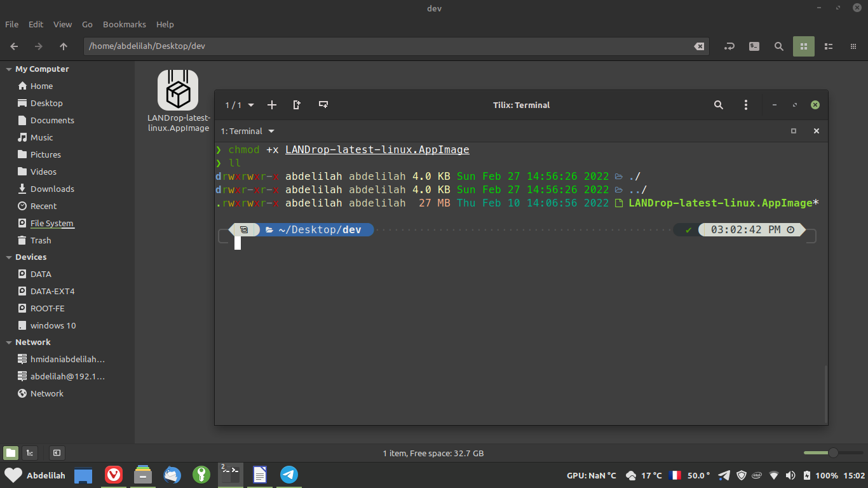Open the '1: Terminal' title dropdown

(247, 131)
